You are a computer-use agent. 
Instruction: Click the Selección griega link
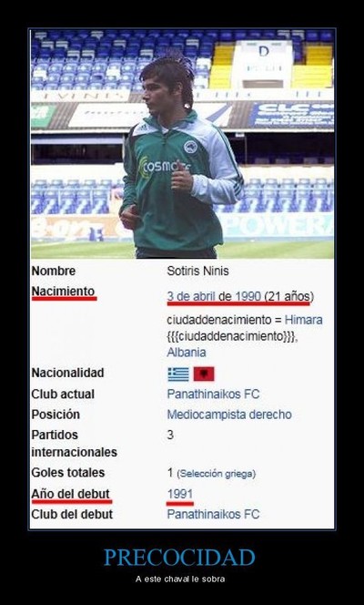[x=216, y=474]
